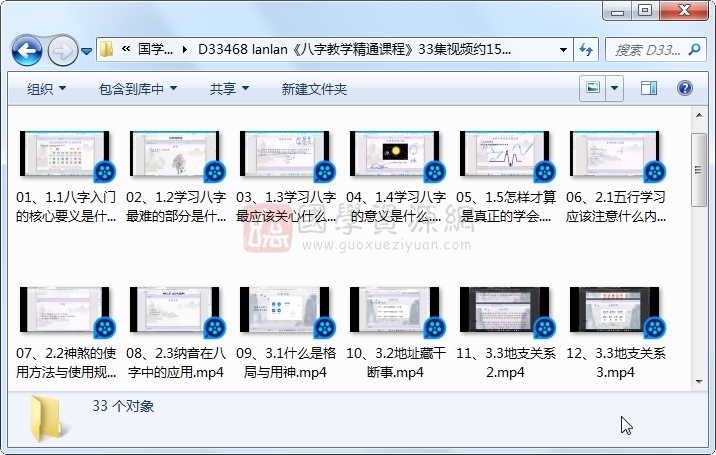Select video thumbnail 04、1.4学习八字
The image size is (716, 455).
click(396, 155)
